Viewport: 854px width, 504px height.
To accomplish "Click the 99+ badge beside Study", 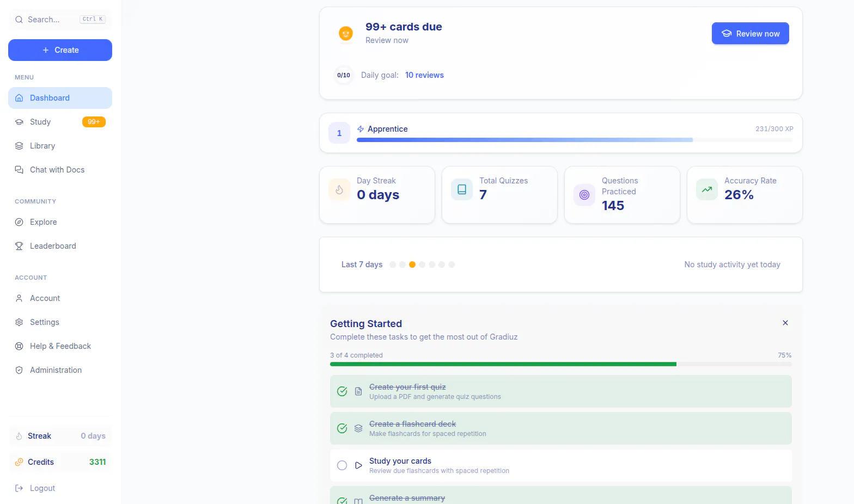I will tap(94, 122).
